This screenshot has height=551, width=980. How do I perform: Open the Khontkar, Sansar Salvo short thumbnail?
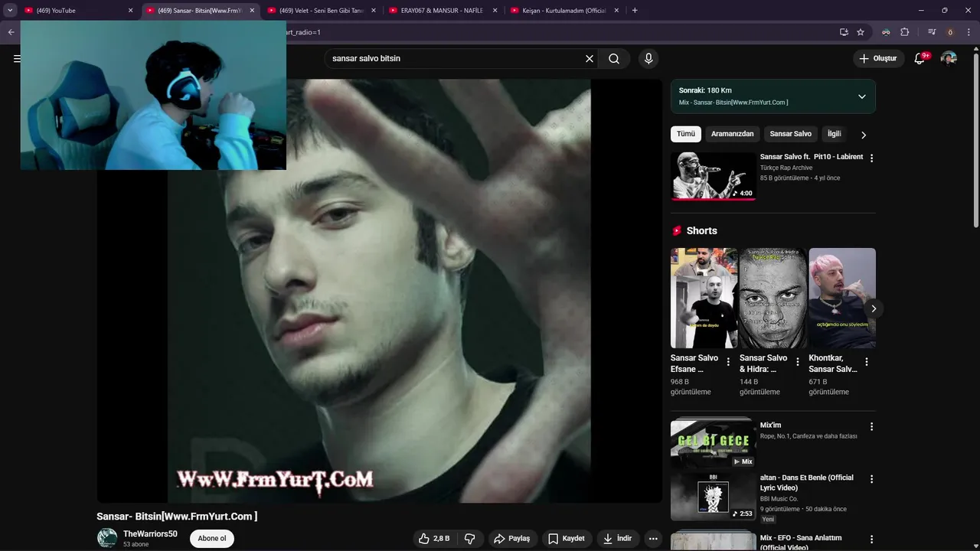pos(842,298)
